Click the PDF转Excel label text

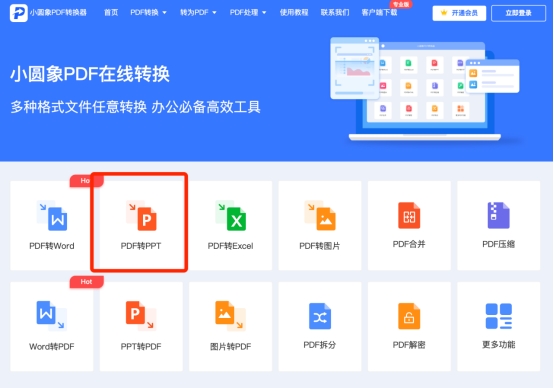230,246
